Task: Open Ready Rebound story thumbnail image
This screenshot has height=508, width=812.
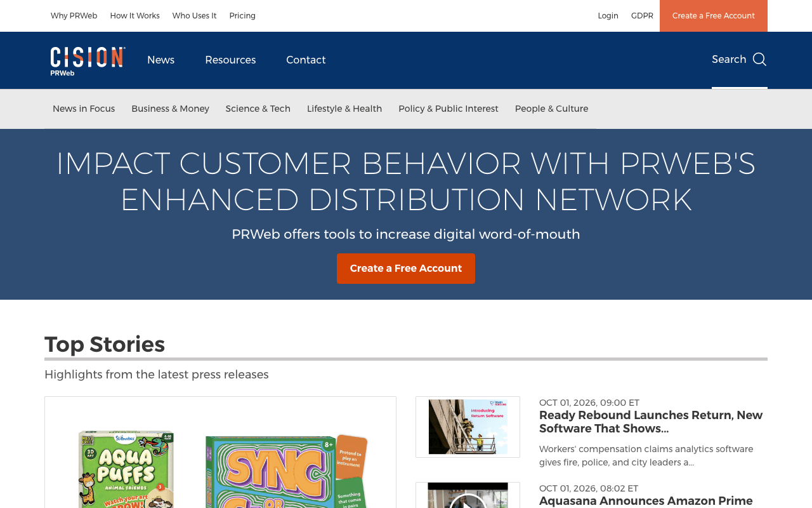Action: (468, 427)
